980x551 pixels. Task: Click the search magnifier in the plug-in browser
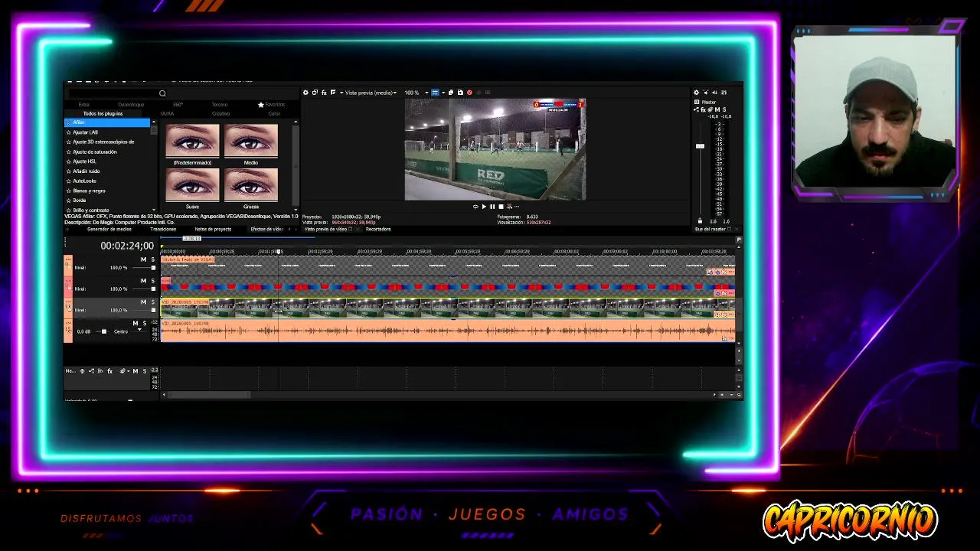pos(162,93)
